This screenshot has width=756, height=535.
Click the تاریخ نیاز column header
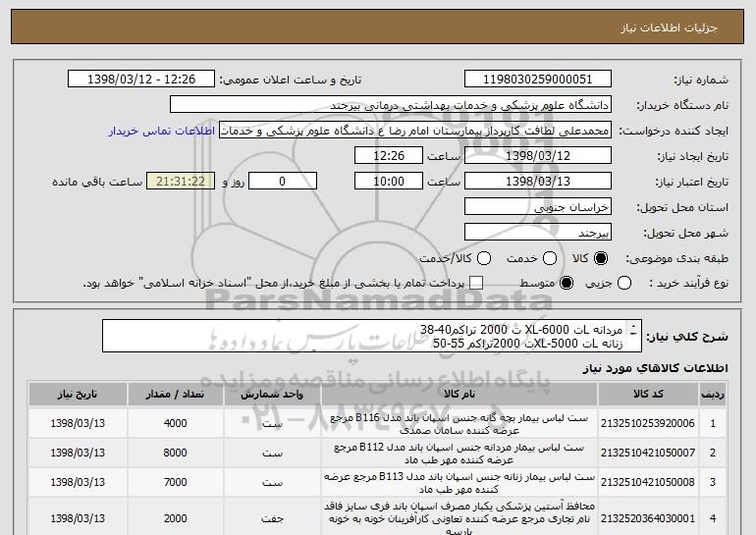click(78, 395)
